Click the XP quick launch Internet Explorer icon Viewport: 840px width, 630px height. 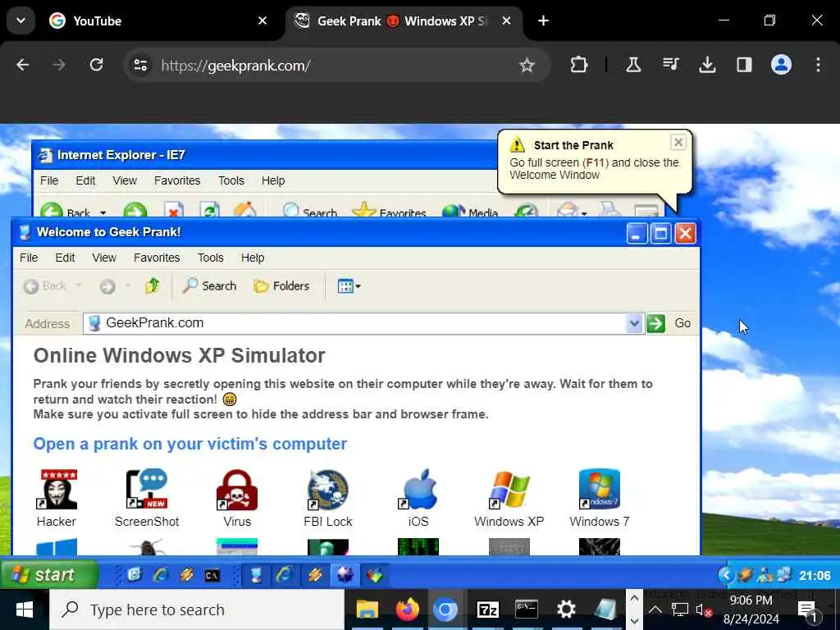click(x=160, y=575)
